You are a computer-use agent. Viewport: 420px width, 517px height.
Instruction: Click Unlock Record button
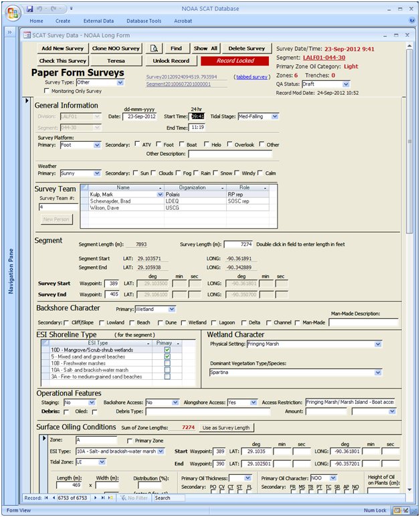(x=171, y=61)
